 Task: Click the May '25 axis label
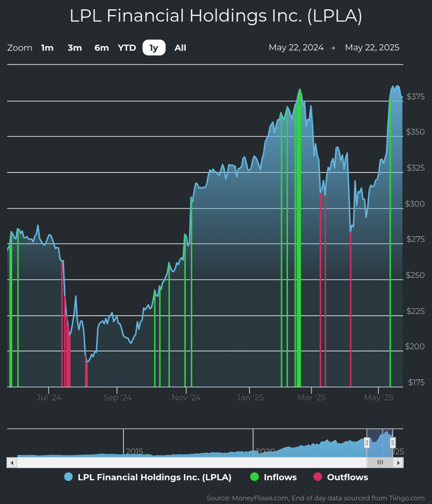click(x=379, y=398)
